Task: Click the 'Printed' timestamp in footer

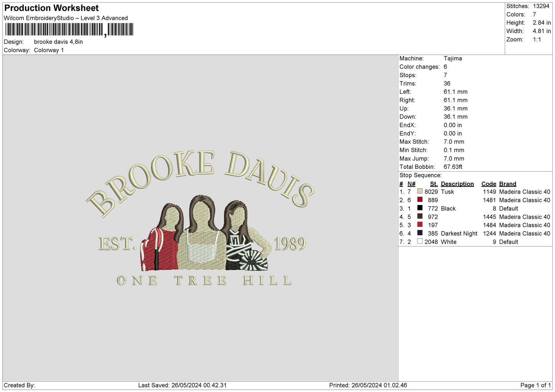Action: (368, 385)
